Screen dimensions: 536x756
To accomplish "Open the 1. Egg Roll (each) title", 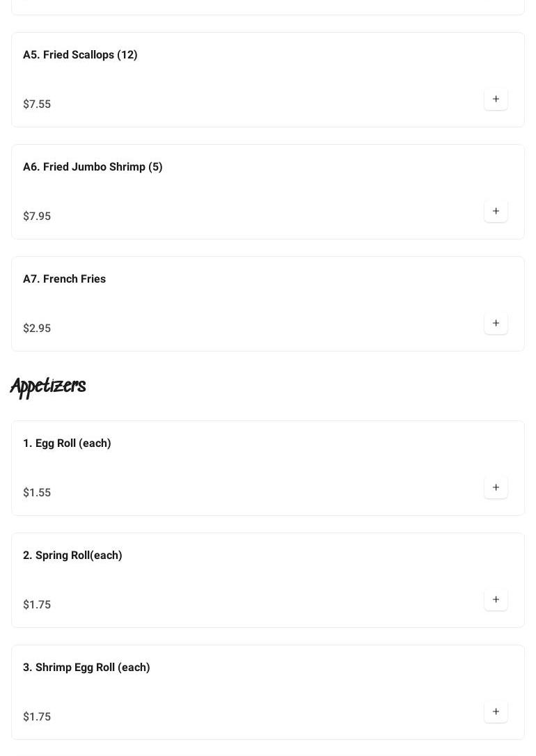I will pos(67,443).
